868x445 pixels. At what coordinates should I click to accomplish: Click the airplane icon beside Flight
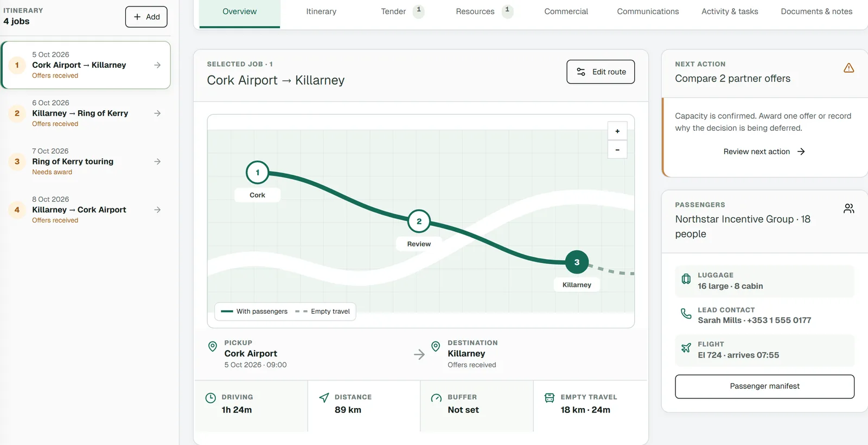(686, 348)
